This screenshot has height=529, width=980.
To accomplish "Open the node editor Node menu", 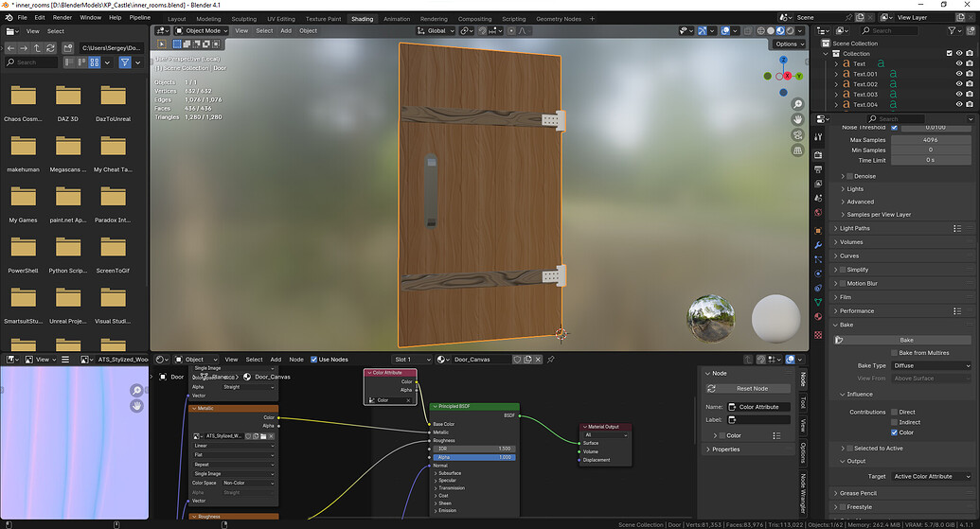I will point(296,360).
